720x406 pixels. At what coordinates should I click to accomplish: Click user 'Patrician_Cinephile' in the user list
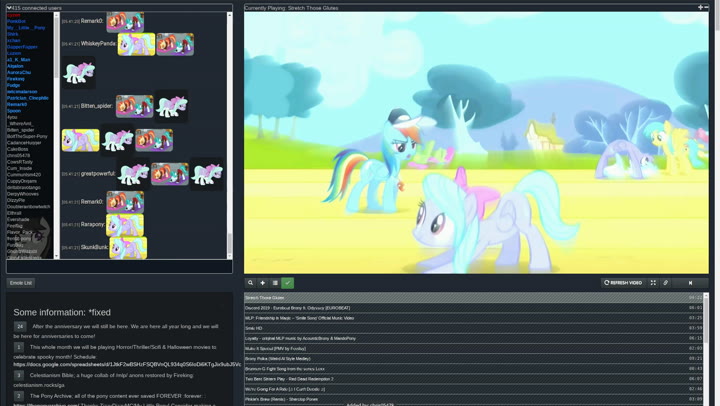28,98
